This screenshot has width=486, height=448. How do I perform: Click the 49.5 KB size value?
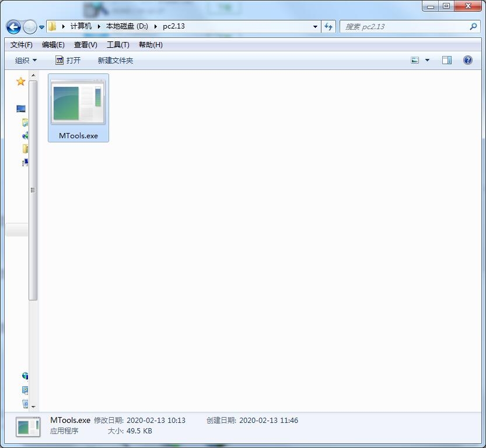click(139, 431)
